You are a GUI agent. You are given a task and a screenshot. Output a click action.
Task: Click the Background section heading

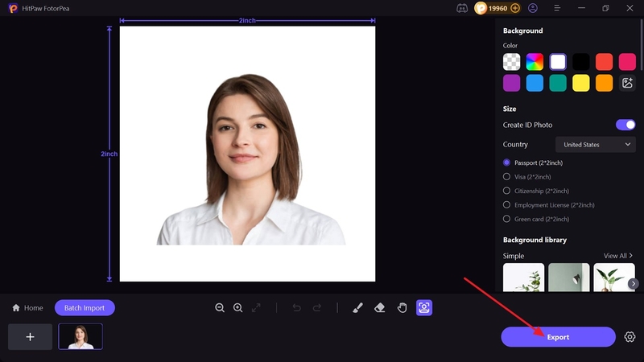(522, 31)
